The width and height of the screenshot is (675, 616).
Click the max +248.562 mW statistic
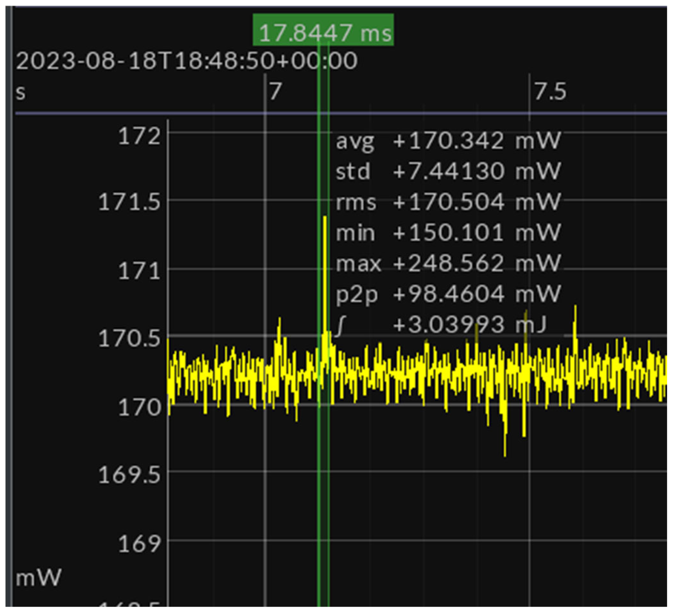(x=448, y=263)
